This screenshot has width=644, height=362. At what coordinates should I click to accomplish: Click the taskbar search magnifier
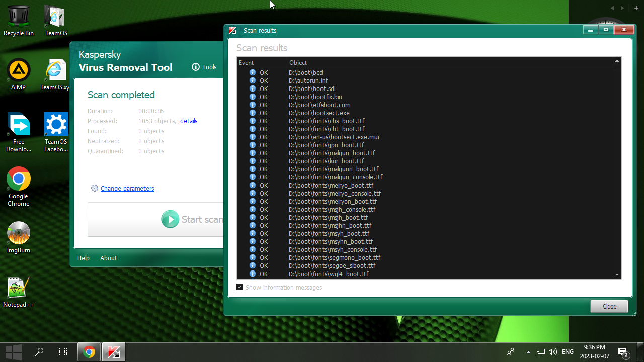[x=39, y=352]
